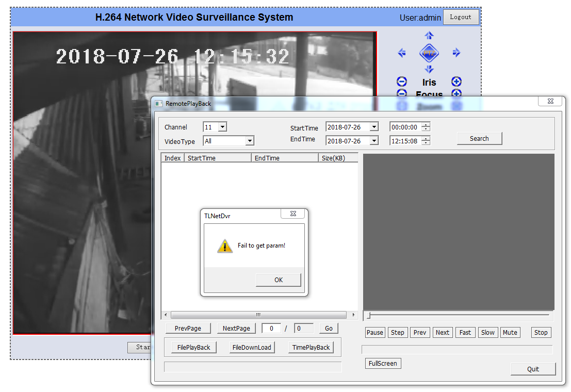Click the Size(KB) column header
The image size is (571, 392).
click(x=338, y=158)
